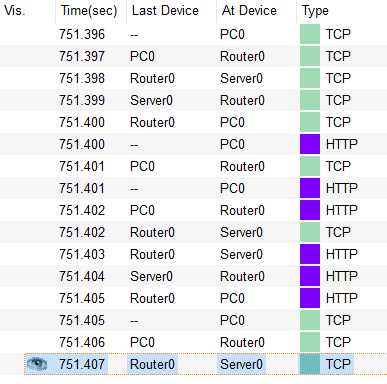This screenshot has width=387, height=384.
Task: Click the Last Device column header
Action: pos(165,11)
